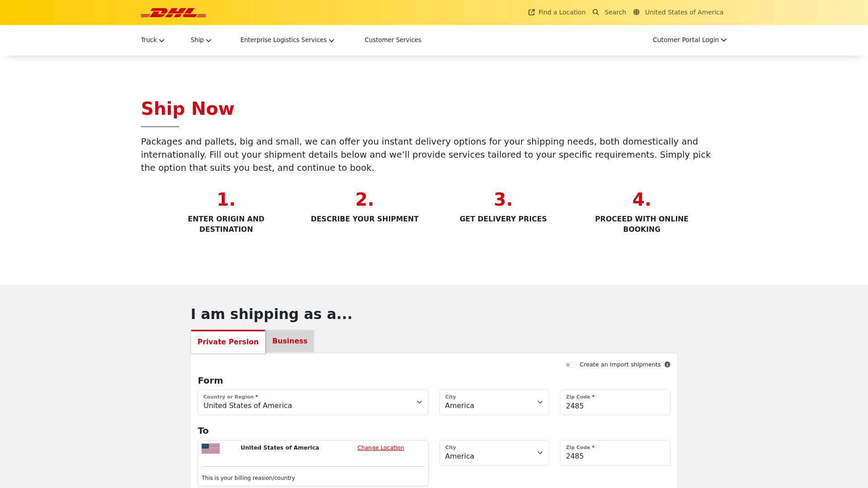The height and width of the screenshot is (488, 868).
Task: Click the Search magnifier icon
Action: [595, 12]
